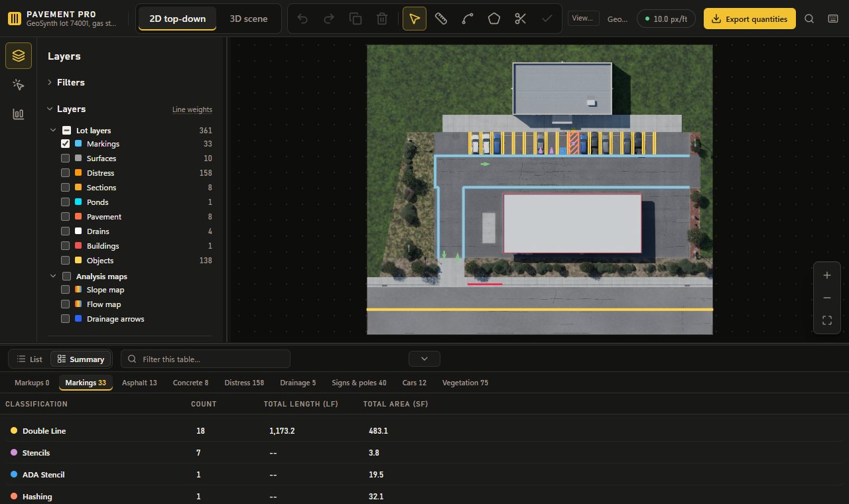Switch table to List view
The height and width of the screenshot is (504, 849).
tap(30, 359)
